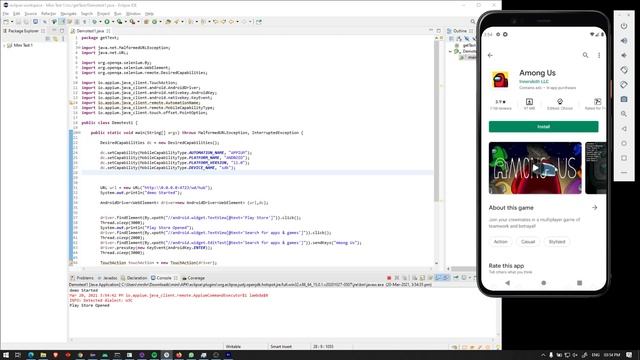Click the Debug bug toolbar icon
The width and height of the screenshot is (640, 360).
pyautogui.click(x=94, y=22)
